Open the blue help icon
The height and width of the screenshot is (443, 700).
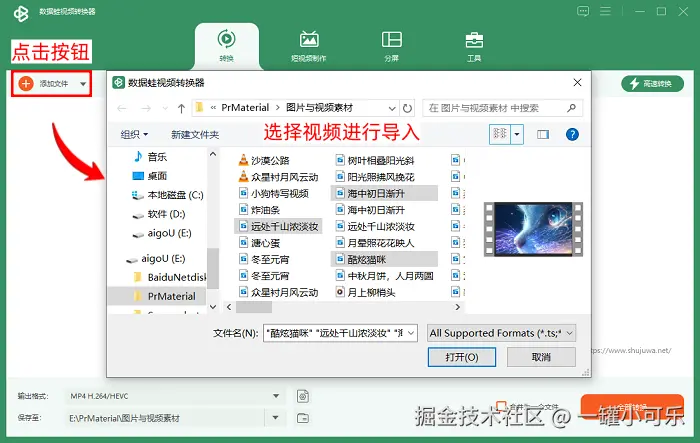tap(572, 134)
